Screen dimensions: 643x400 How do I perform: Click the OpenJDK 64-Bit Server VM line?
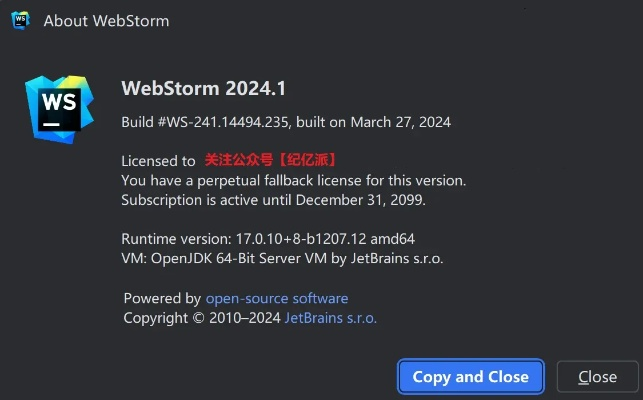pos(281,258)
